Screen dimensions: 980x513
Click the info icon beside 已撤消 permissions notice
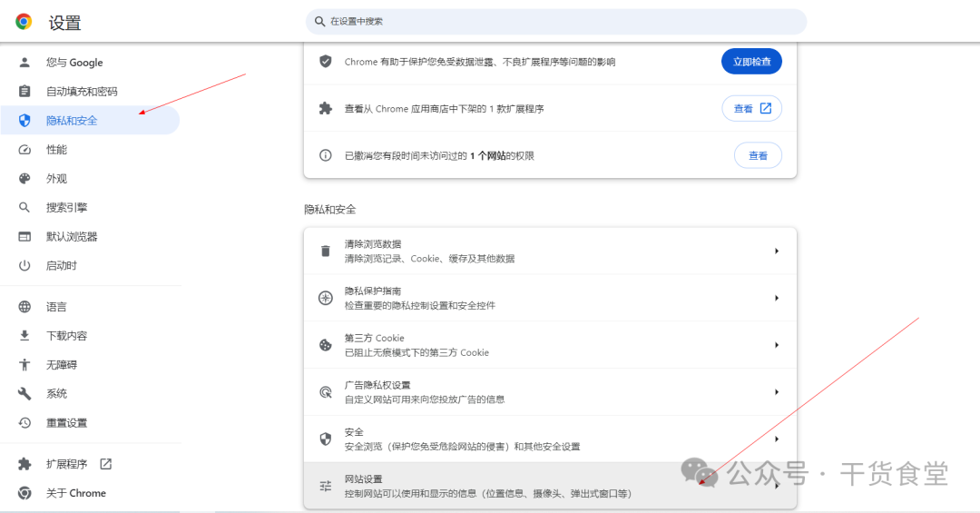(325, 155)
